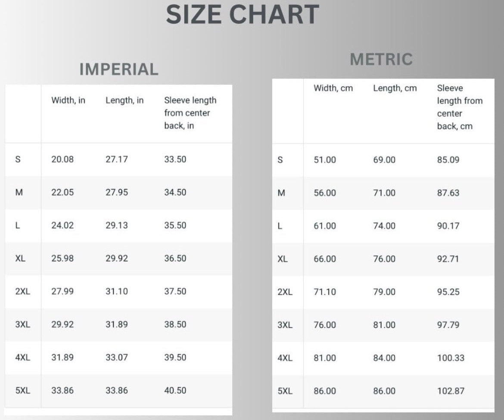Select the "Width, in" column header
Image resolution: width=504 pixels, height=420 pixels.
68,100
